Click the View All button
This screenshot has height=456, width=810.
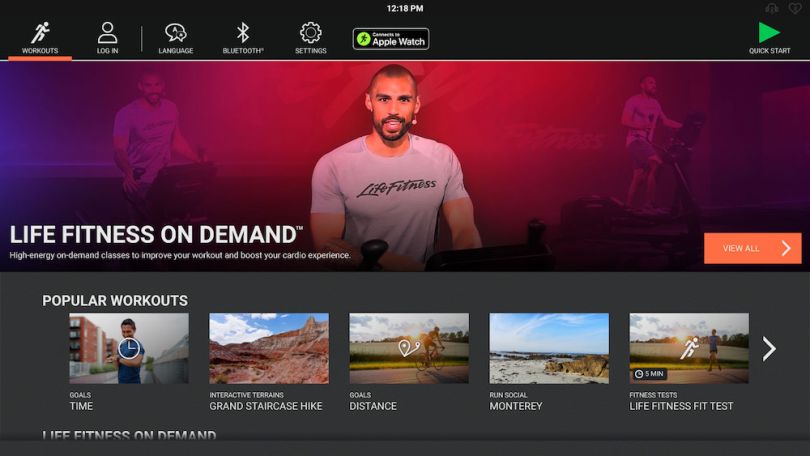[752, 248]
